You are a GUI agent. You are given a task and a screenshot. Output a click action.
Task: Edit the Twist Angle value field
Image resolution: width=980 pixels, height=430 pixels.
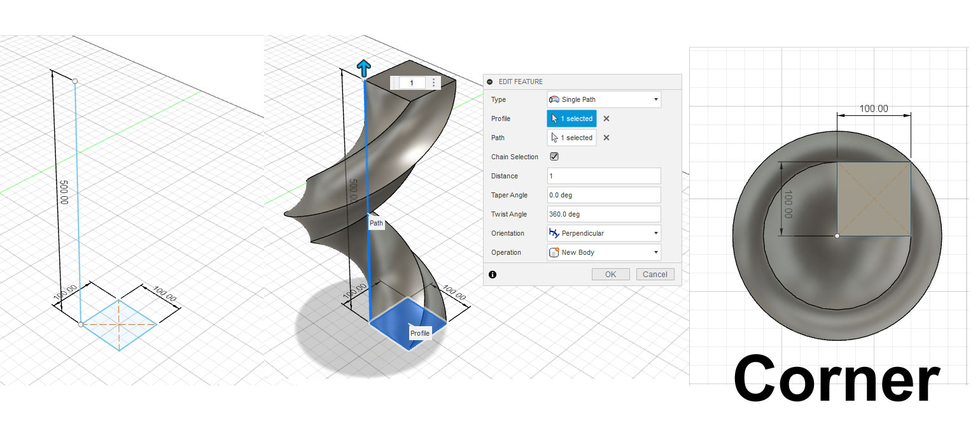pyautogui.click(x=603, y=214)
